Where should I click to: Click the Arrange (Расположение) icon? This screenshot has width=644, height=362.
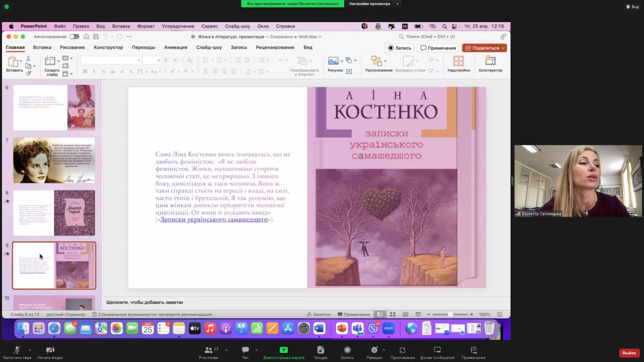(x=376, y=61)
